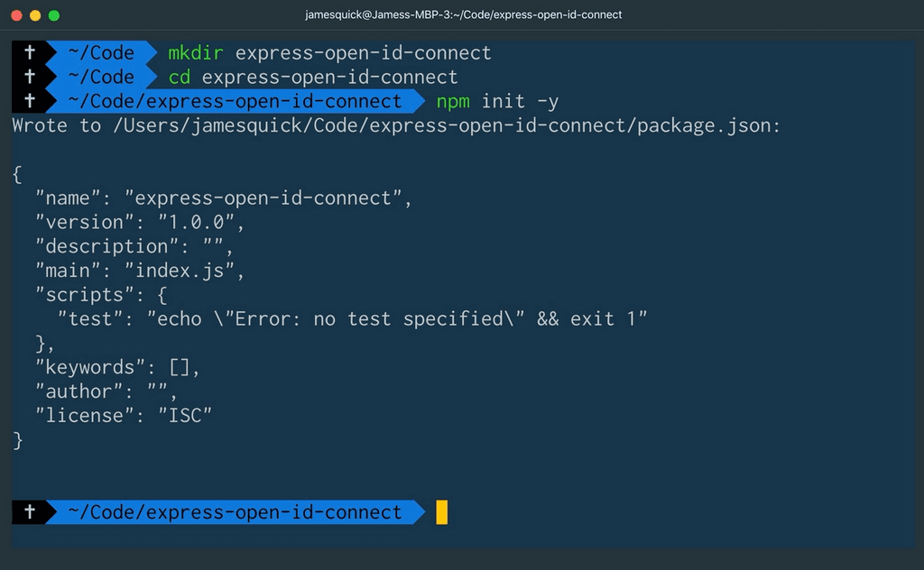Click the green npm command text
Screen dimensions: 924x570
click(x=452, y=101)
